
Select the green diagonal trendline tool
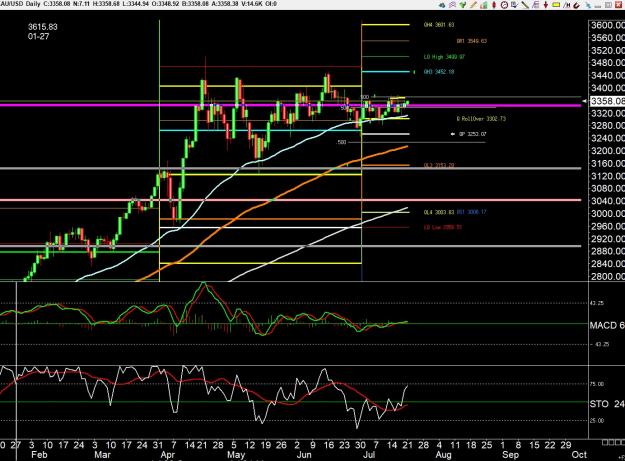(525, 5)
